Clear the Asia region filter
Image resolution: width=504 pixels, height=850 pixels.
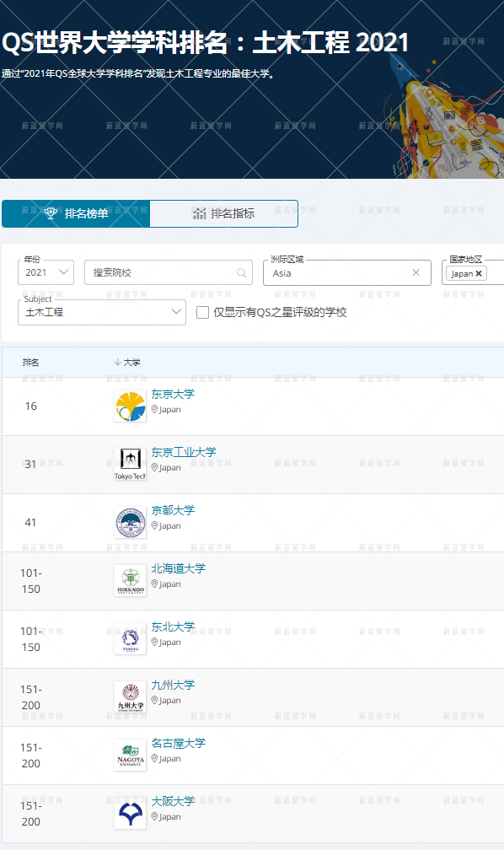click(416, 272)
